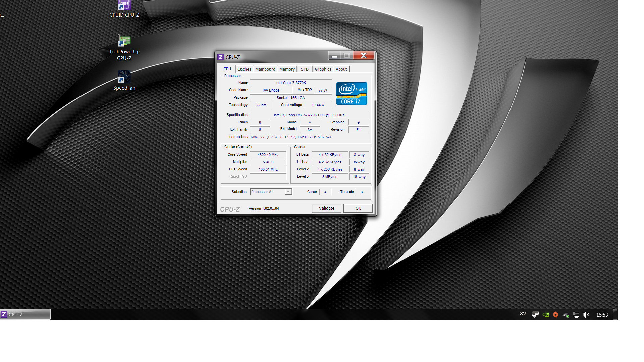Switch to the Memory tab
Viewport: 644px width, 362px height.
(x=287, y=69)
